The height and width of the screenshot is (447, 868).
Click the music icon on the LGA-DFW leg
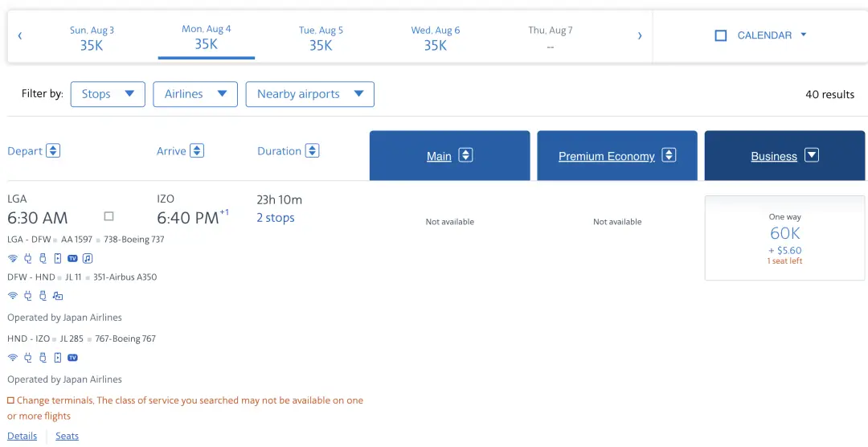pos(88,258)
